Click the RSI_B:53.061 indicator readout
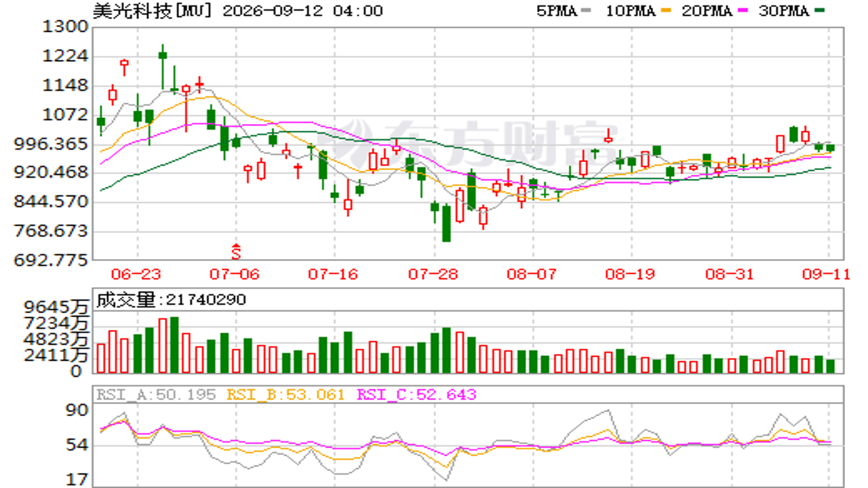 (x=285, y=394)
